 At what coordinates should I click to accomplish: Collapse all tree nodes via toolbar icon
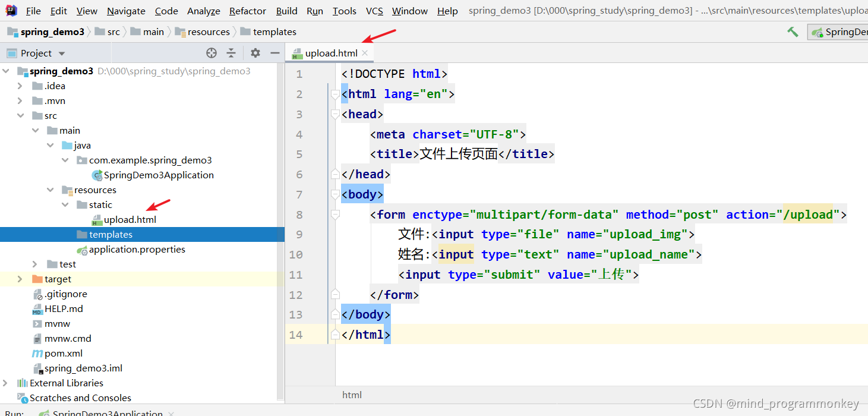pos(231,53)
